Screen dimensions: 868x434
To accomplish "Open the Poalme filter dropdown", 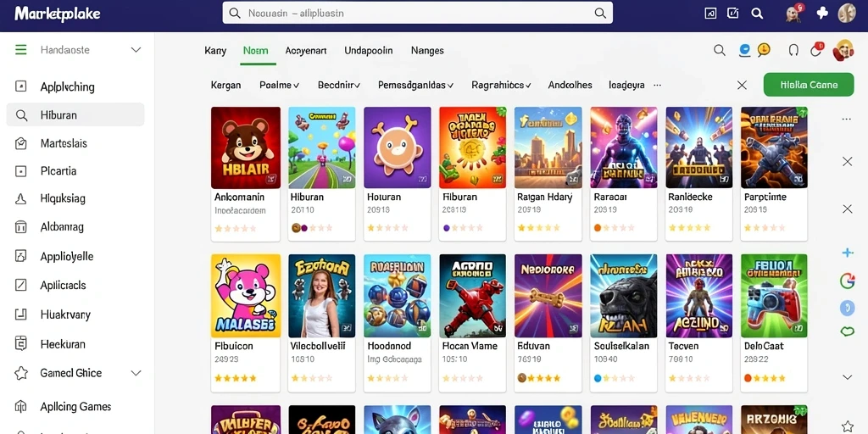I will (x=279, y=86).
